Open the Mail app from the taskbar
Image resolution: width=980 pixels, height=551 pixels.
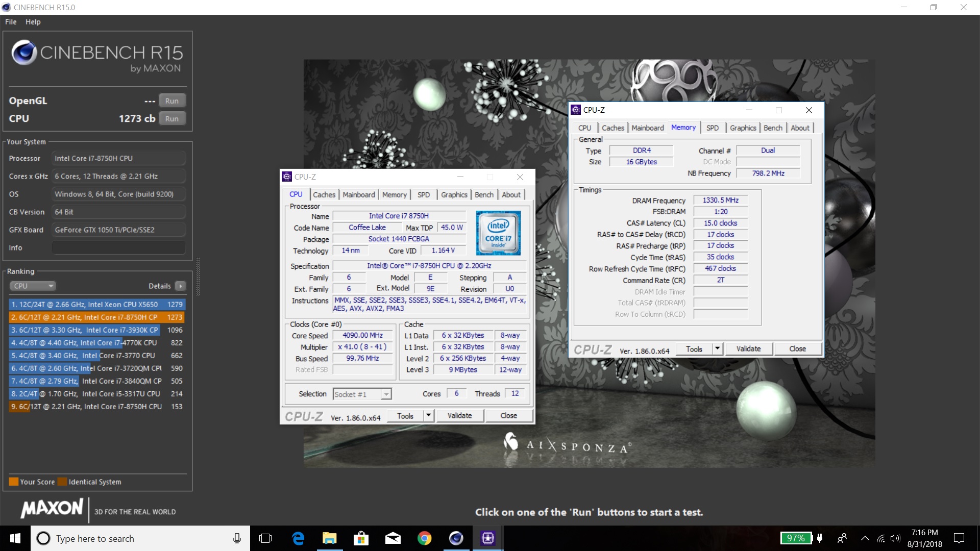393,538
